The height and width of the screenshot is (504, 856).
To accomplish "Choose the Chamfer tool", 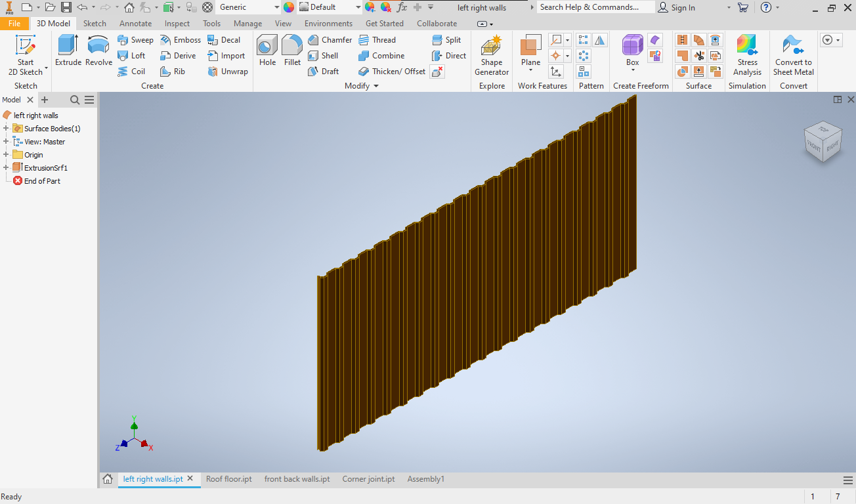I will 330,40.
